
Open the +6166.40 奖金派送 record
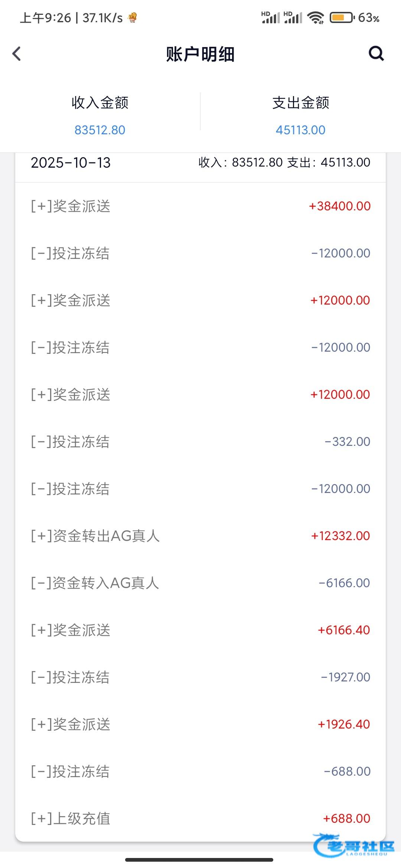coord(200,630)
